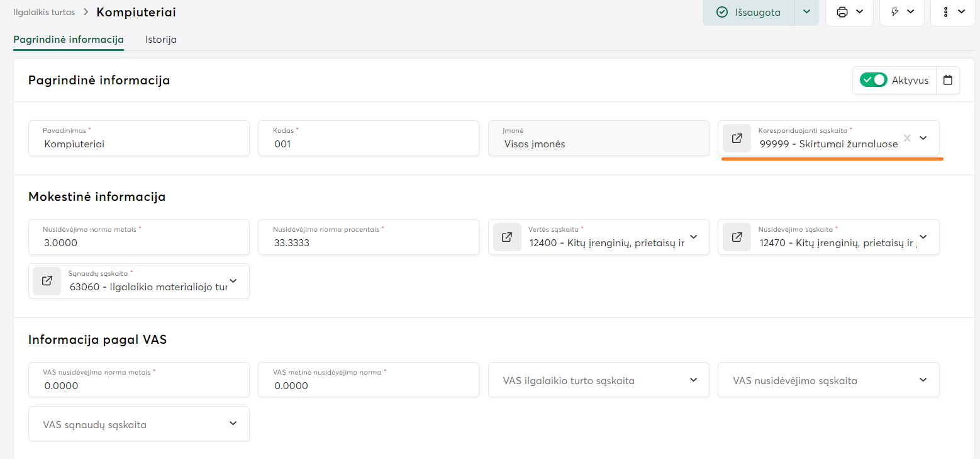Image resolution: width=980 pixels, height=459 pixels.
Task: Open linked Vertės sąskaita record icon
Action: (x=506, y=237)
